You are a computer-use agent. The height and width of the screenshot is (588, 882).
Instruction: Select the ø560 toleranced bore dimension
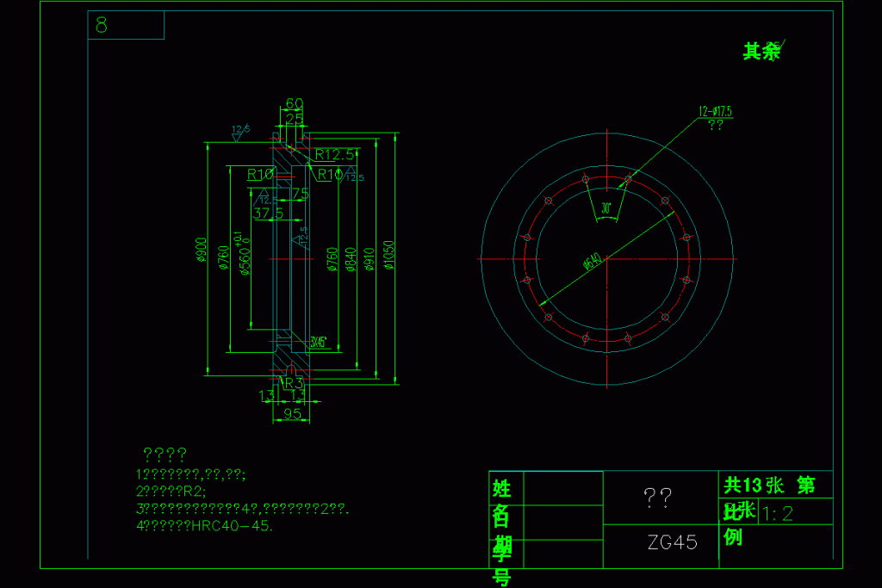coord(245,249)
